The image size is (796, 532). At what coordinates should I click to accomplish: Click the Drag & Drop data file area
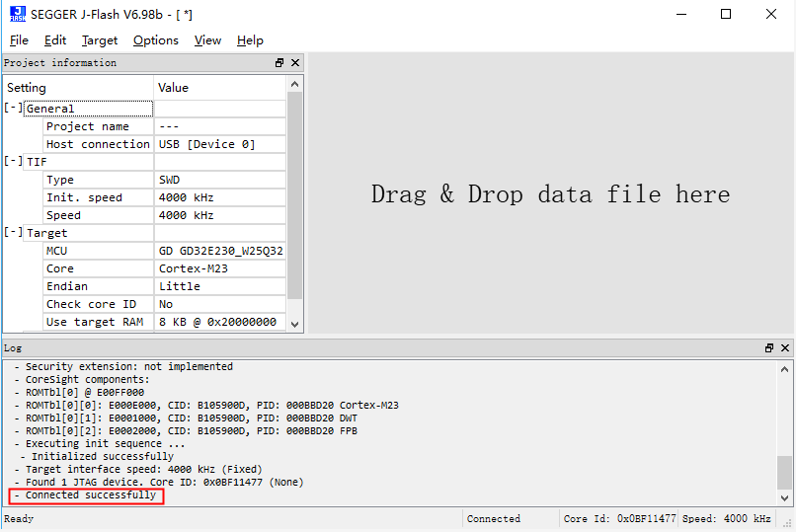(x=551, y=193)
